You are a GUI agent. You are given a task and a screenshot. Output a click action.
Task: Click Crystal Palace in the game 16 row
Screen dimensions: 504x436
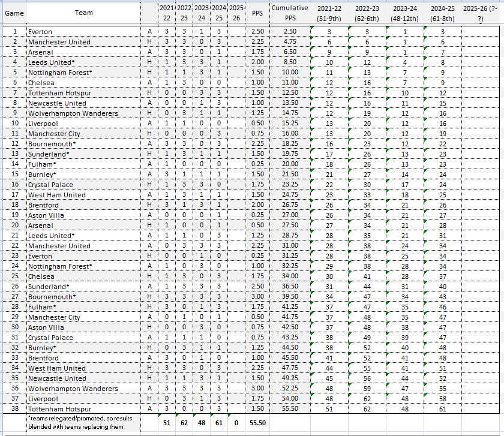[50, 185]
